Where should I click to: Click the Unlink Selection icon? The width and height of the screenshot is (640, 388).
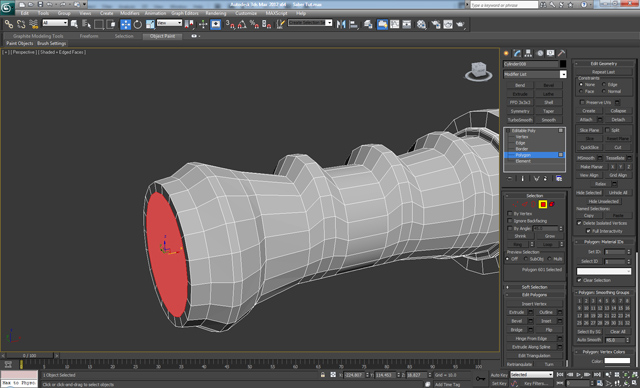[21, 24]
